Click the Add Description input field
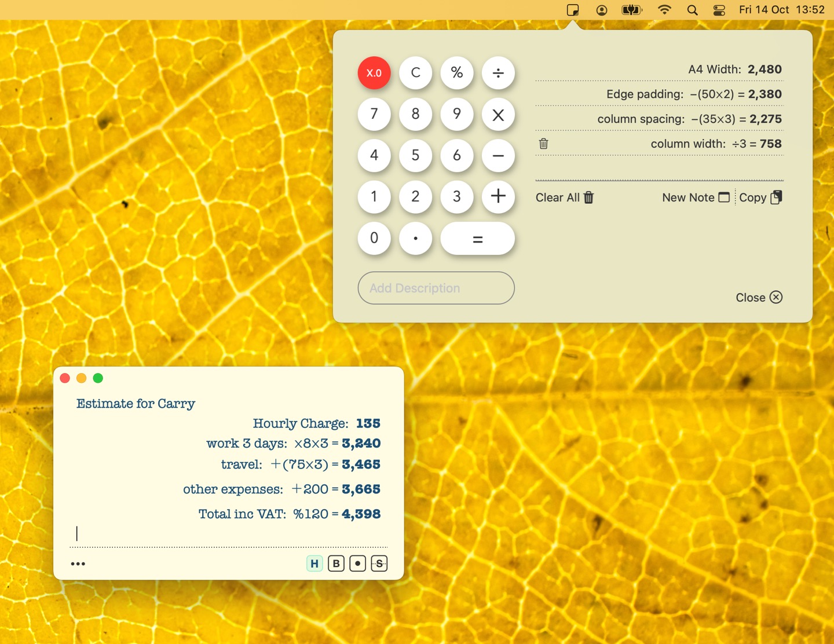 click(436, 288)
